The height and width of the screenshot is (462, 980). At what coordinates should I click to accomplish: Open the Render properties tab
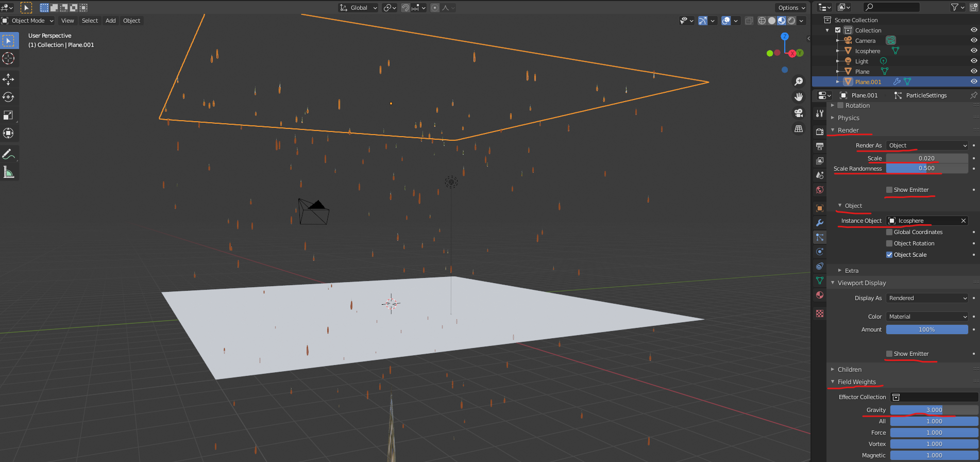tap(820, 131)
